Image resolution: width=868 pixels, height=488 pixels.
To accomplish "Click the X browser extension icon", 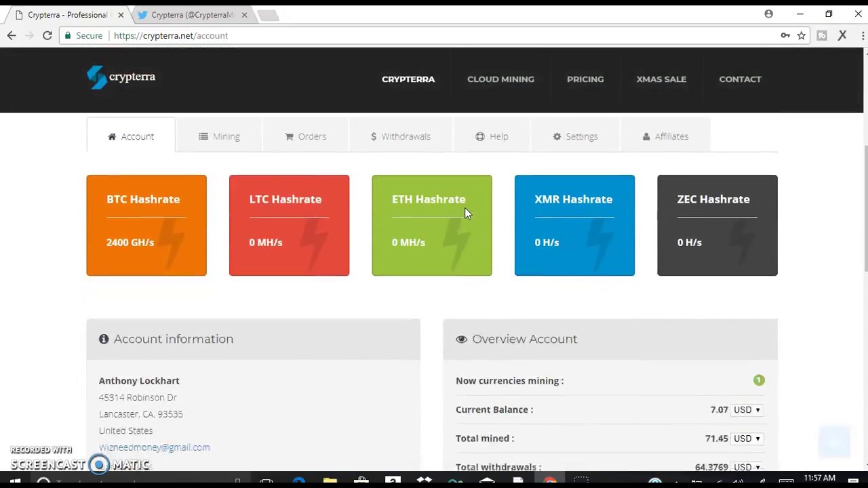I will (x=842, y=35).
